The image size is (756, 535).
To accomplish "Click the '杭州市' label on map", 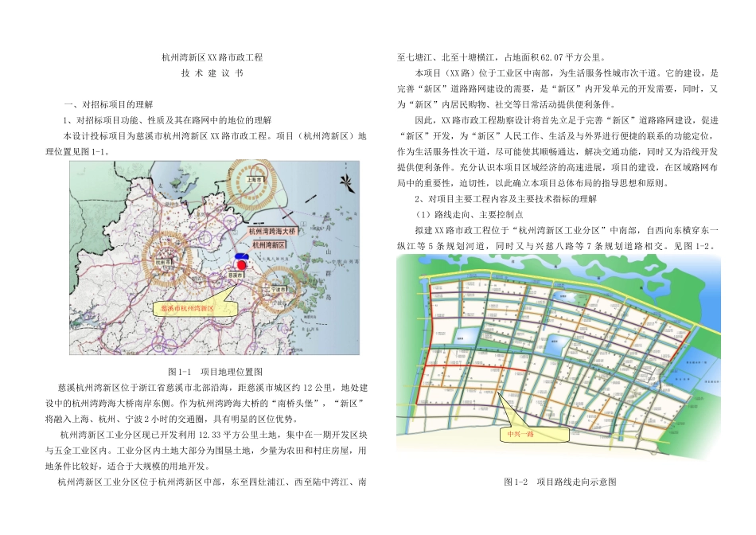I will pyautogui.click(x=163, y=262).
